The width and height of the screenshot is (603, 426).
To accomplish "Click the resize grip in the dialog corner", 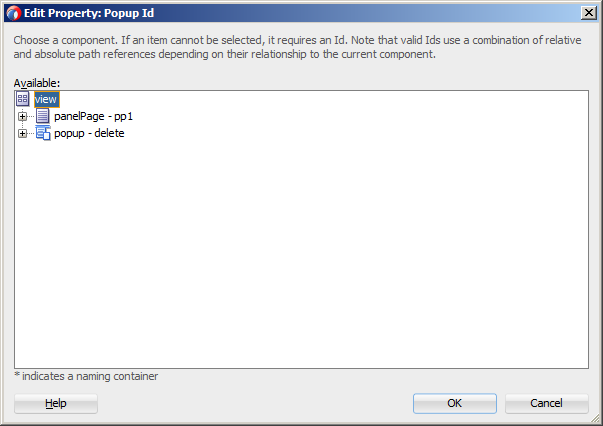I will pyautogui.click(x=595, y=418).
